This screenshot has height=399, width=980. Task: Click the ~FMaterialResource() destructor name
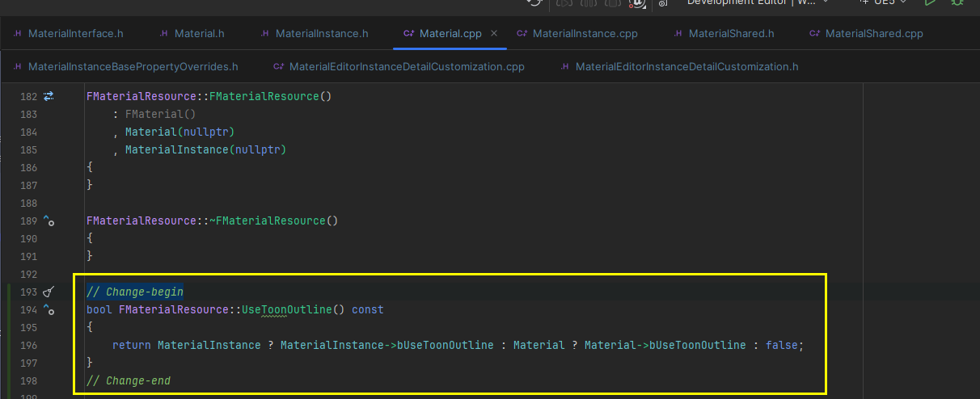coord(273,220)
